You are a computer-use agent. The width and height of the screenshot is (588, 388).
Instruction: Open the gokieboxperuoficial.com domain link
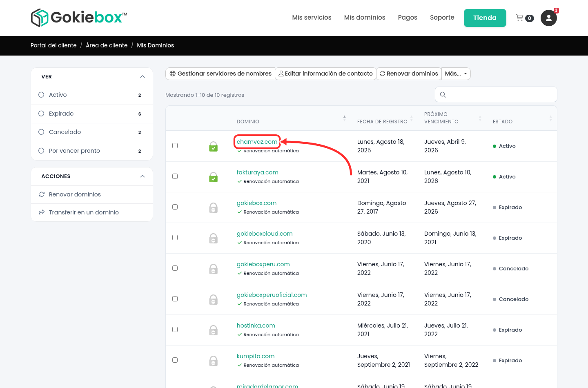coord(272,295)
